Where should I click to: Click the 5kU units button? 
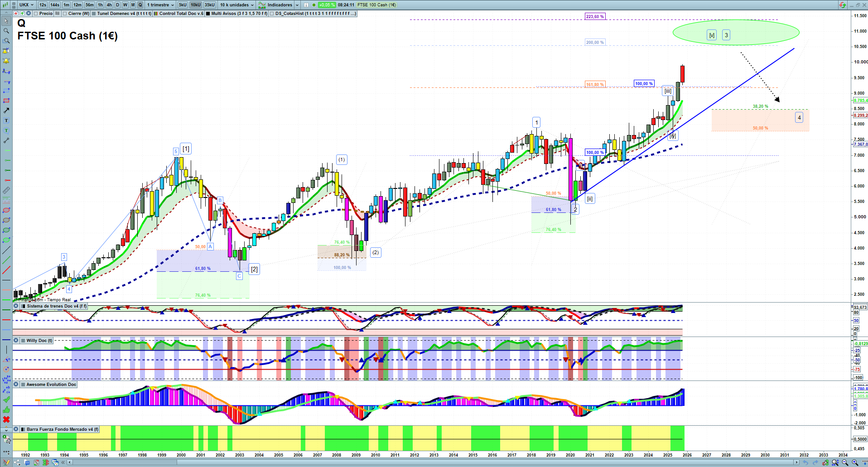coord(183,5)
